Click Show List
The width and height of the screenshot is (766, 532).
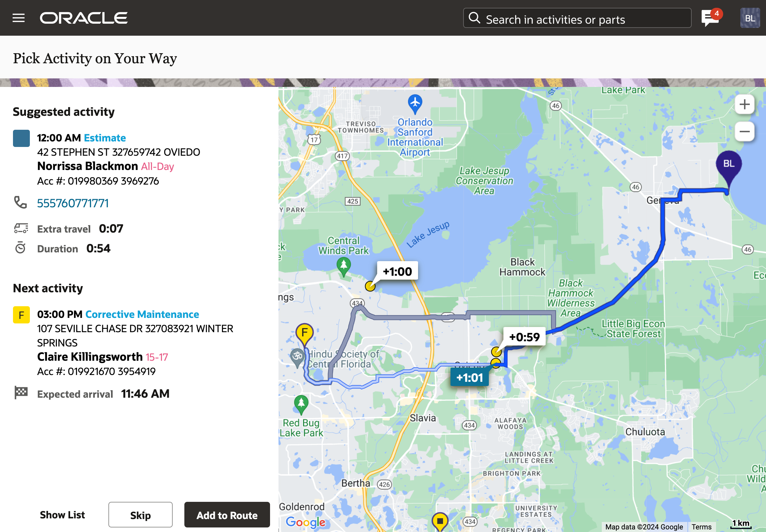click(x=62, y=515)
